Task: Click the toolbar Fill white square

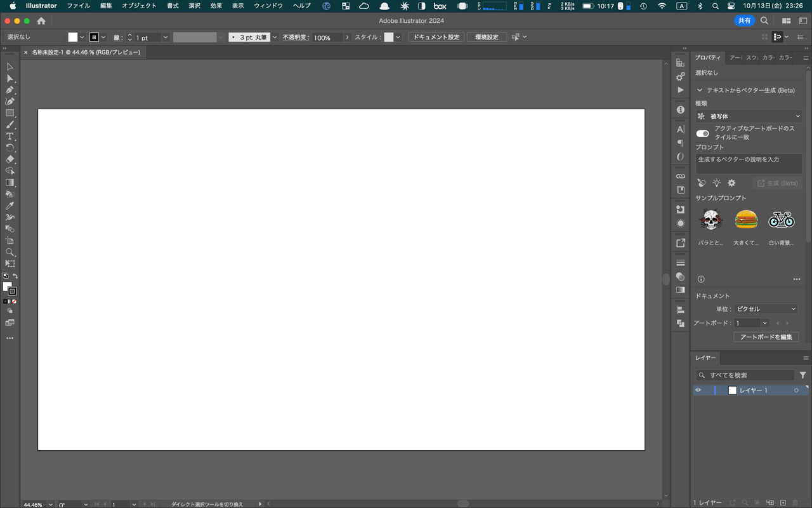Action: point(7,287)
